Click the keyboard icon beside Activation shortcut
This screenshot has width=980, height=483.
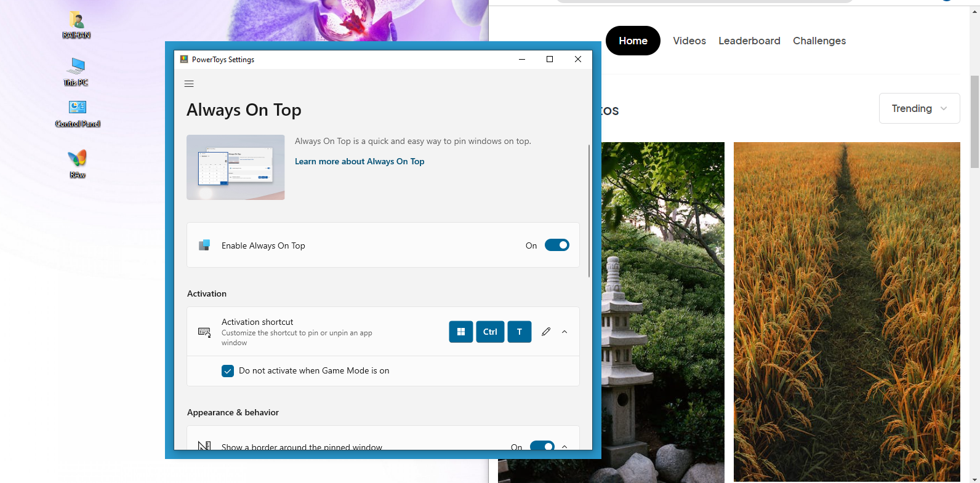(204, 332)
